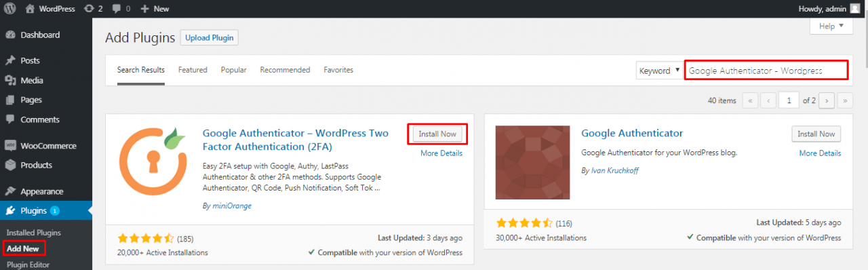
Task: Click the admin avatar icon
Action: point(854,9)
